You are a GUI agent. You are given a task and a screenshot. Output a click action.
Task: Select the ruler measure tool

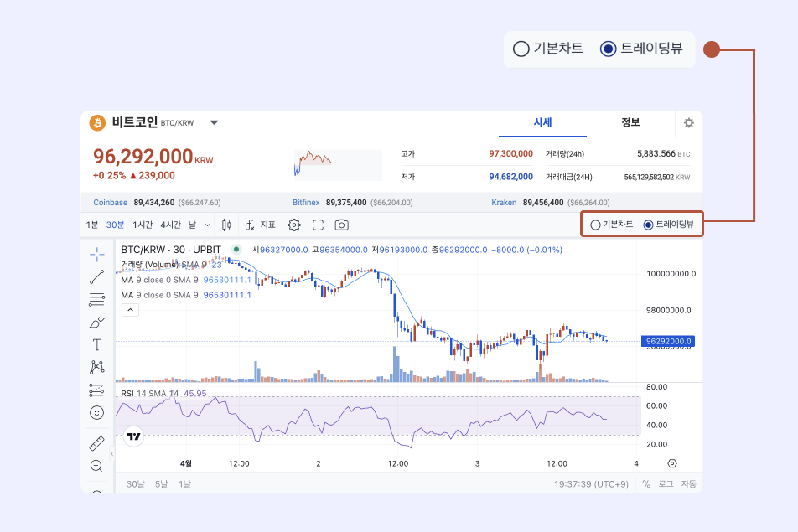(96, 443)
